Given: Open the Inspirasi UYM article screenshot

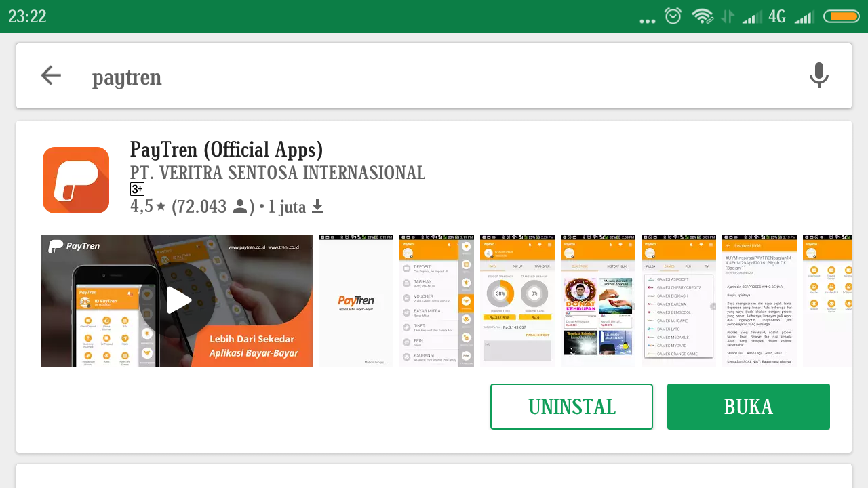Looking at the screenshot, I should tap(759, 301).
